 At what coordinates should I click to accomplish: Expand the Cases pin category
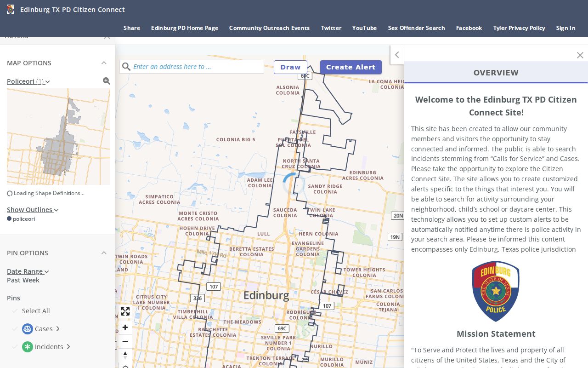point(58,329)
